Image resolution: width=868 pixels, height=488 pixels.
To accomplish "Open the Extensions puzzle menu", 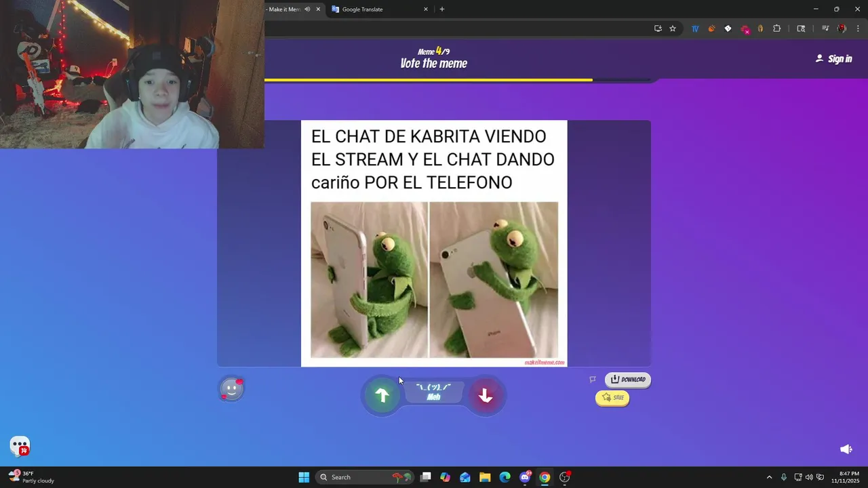I will point(777,28).
